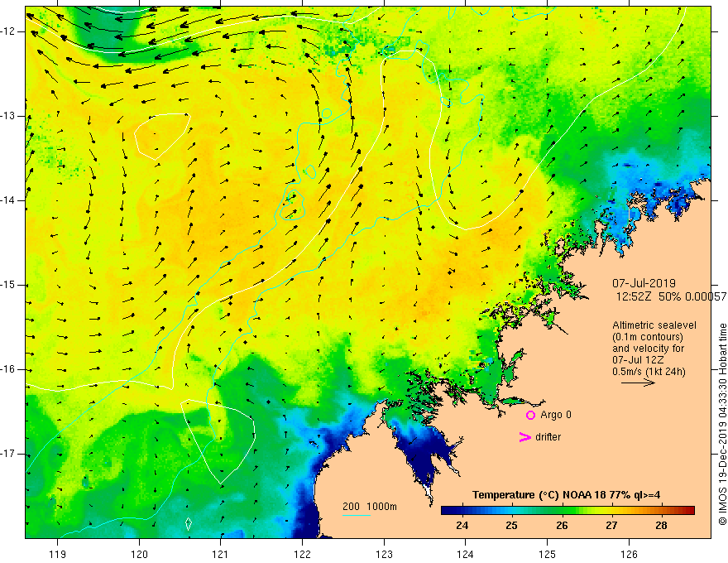The height and width of the screenshot is (563, 728).
Task: Click the longitude axis label 125
Action: [x=548, y=554]
